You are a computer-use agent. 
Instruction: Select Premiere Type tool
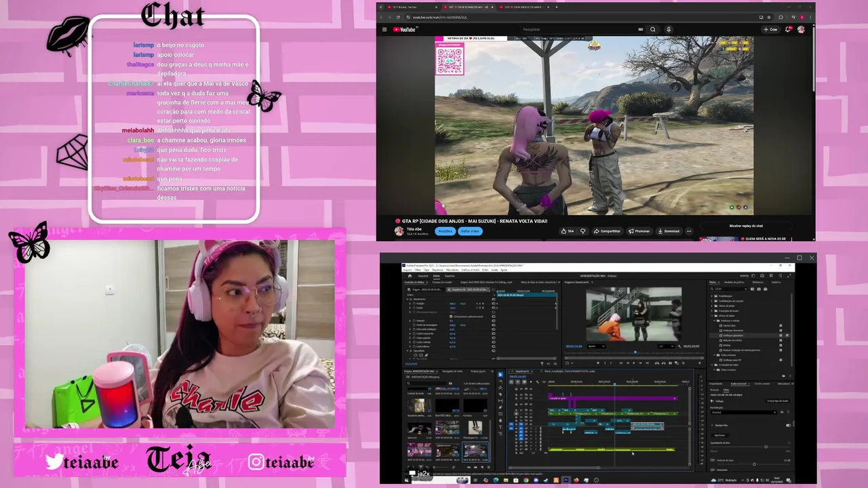point(500,427)
